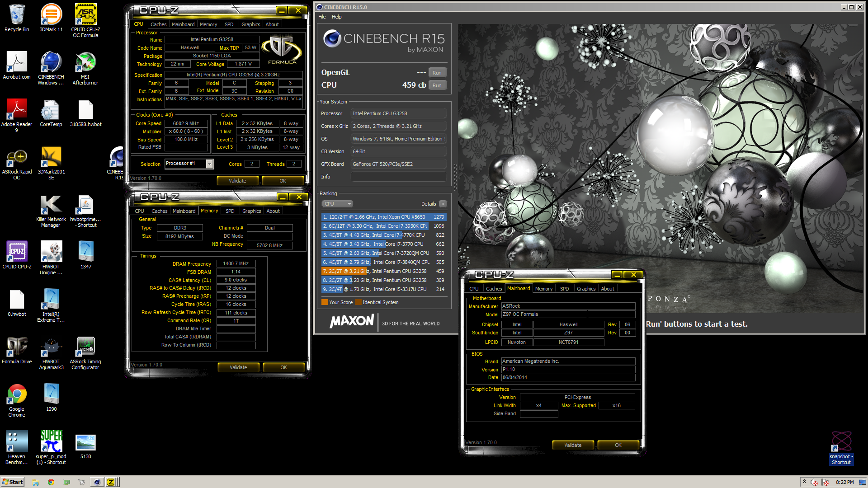Click Validate in mainboard CPU-Z window
Screen dimensions: 868x488
[573, 445]
